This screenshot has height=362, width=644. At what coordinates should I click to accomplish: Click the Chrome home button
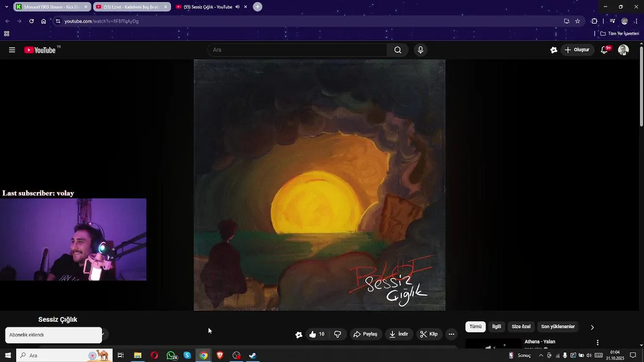[x=43, y=21]
